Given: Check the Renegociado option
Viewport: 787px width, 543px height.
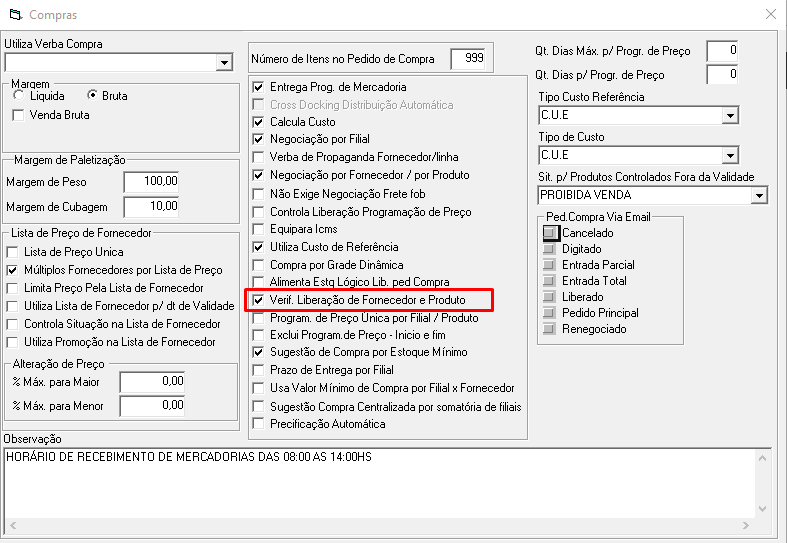Looking at the screenshot, I should point(550,329).
